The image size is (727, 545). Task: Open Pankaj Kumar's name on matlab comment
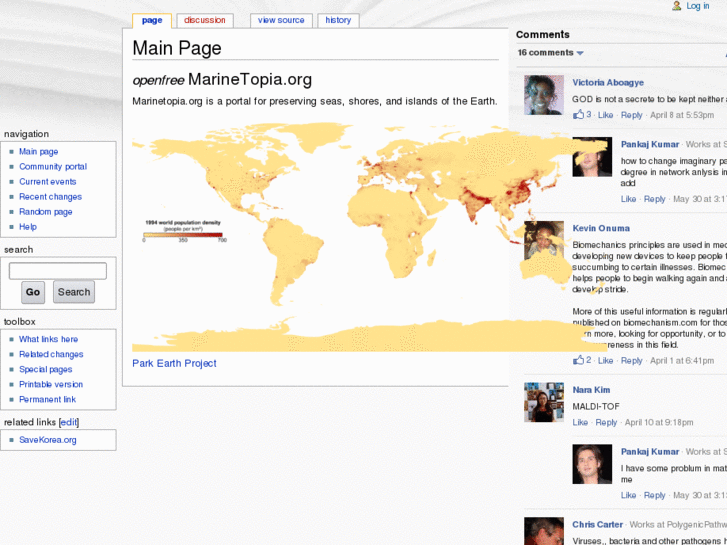[x=650, y=452]
